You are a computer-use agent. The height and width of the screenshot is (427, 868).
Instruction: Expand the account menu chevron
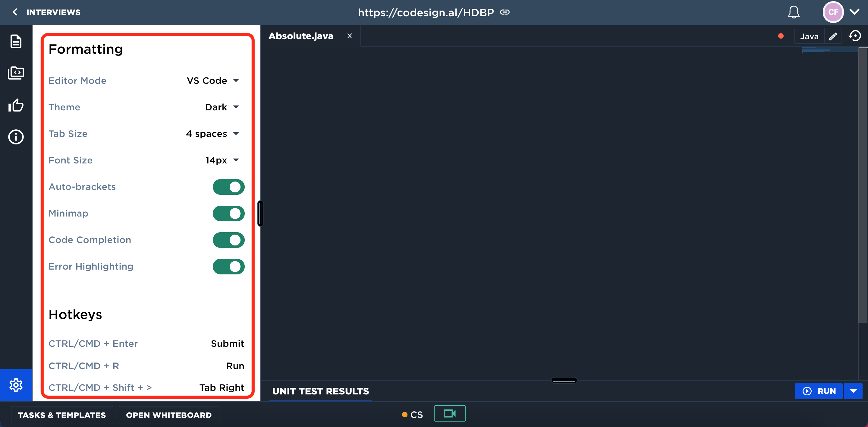pos(854,12)
